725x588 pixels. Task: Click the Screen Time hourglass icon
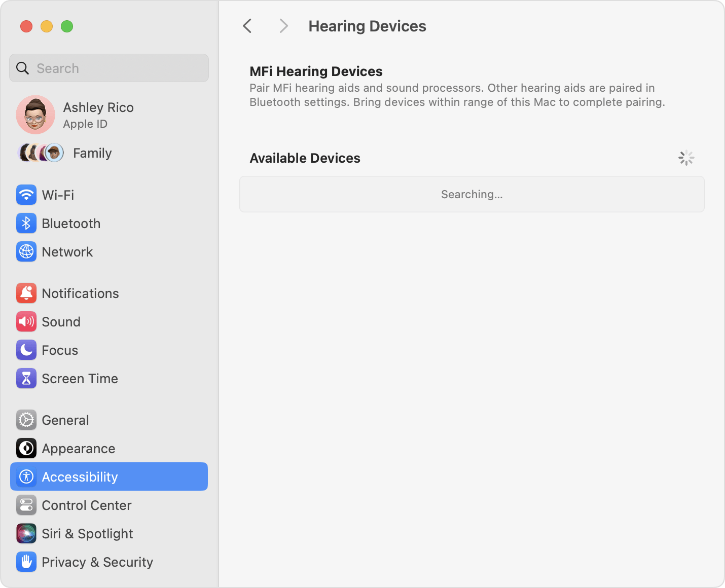(26, 378)
